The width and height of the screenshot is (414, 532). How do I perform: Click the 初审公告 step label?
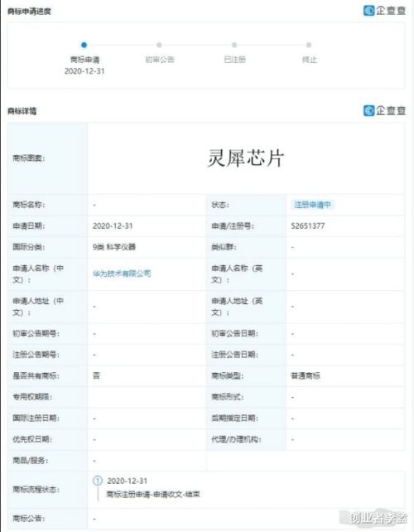160,60
